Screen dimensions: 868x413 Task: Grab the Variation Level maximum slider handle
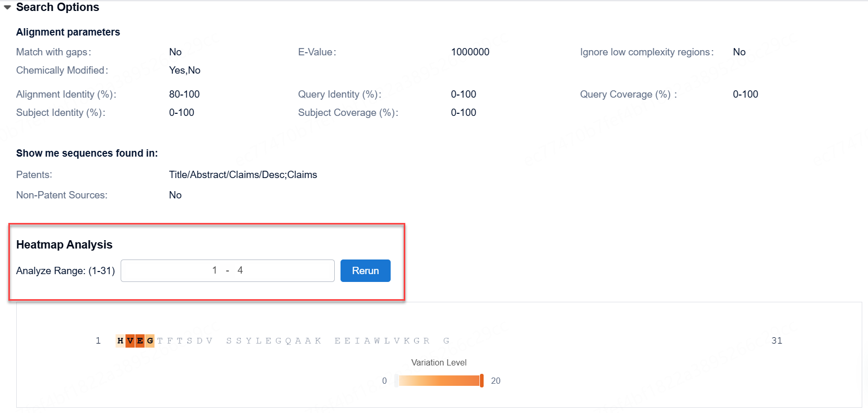(x=482, y=381)
